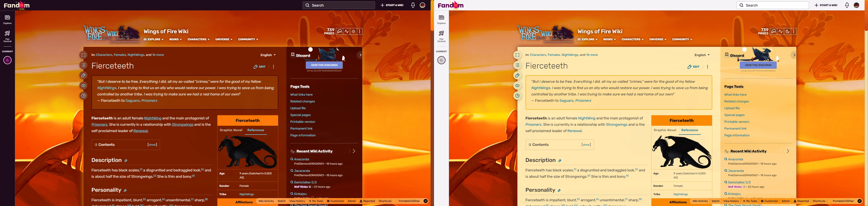Show Contents list in the light-theme window

tap(586, 145)
